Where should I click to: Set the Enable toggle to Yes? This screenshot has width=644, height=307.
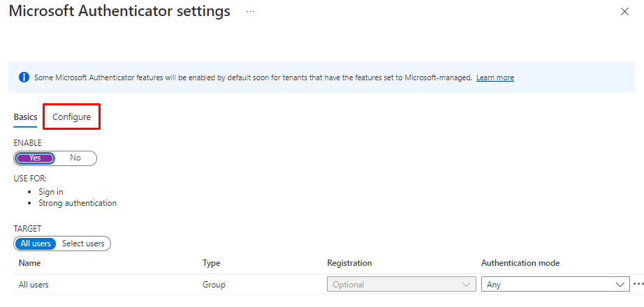(35, 158)
